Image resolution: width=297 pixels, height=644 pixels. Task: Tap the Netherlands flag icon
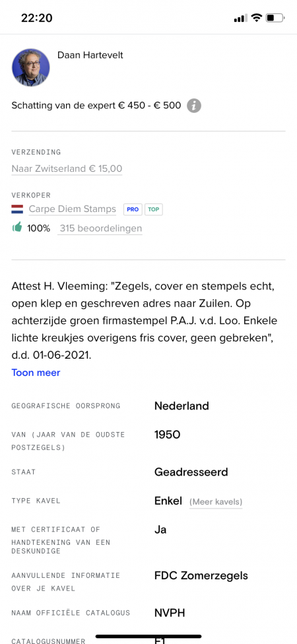tap(17, 209)
